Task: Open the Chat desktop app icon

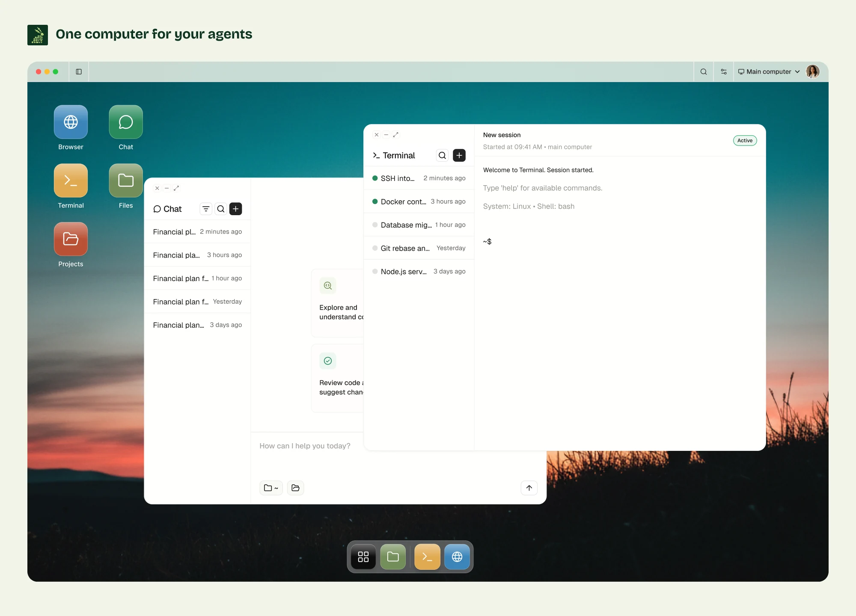Action: 126,122
